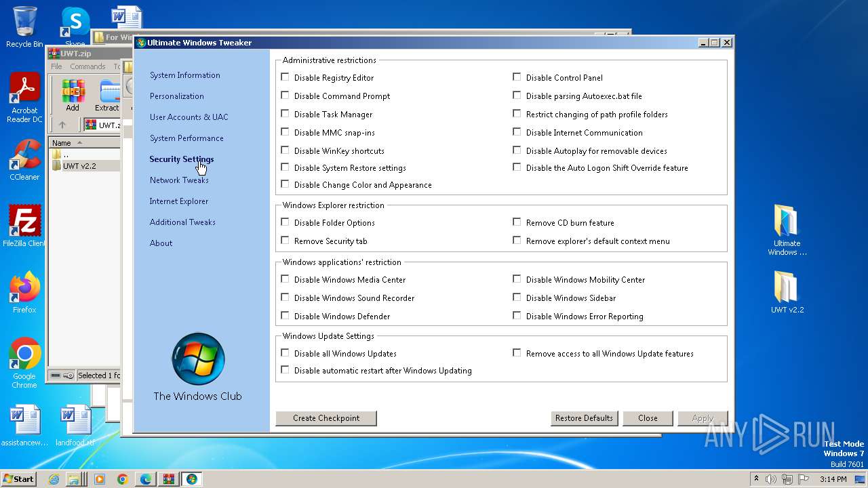This screenshot has width=868, height=488.
Task: Switch to Personalization section
Action: [176, 96]
